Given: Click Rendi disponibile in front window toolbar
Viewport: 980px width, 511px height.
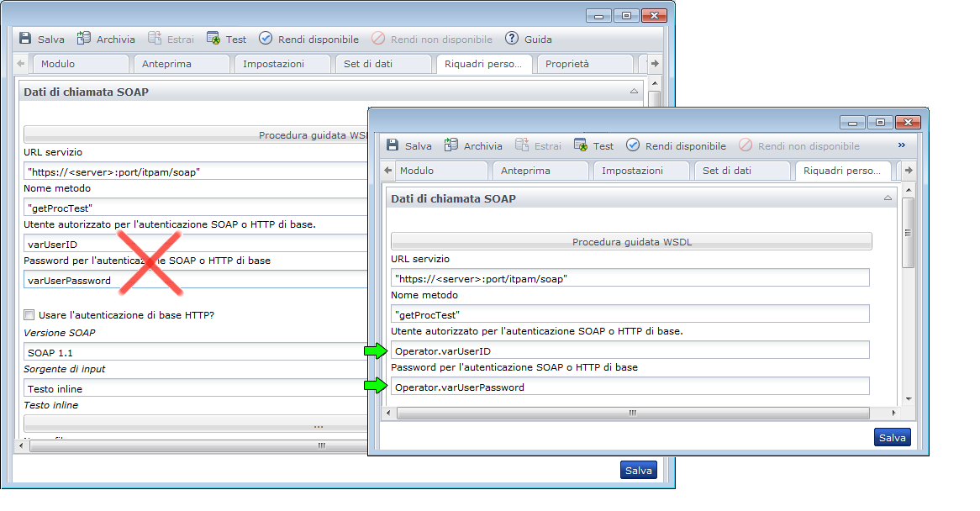Looking at the screenshot, I should tap(677, 145).
